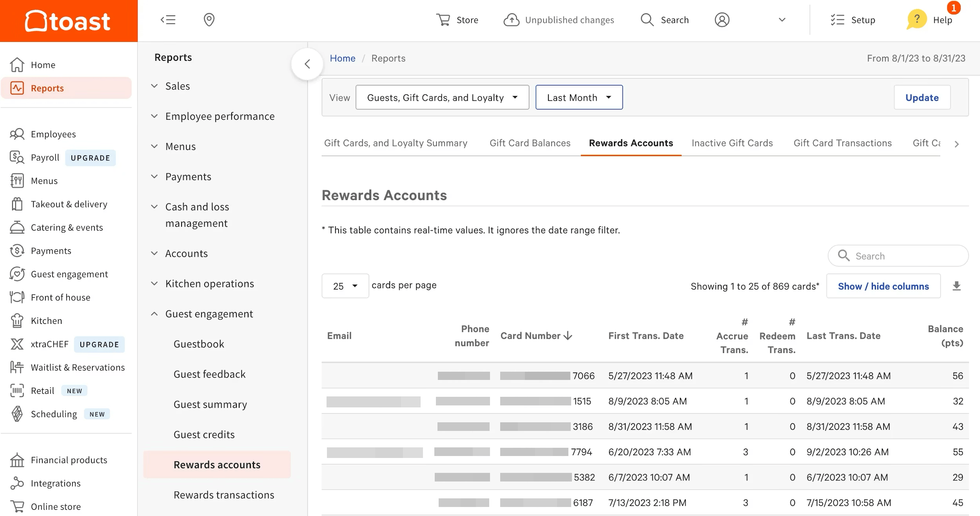Screen dimensions: 980x516
Task: Open Catering & events section
Action: (67, 227)
